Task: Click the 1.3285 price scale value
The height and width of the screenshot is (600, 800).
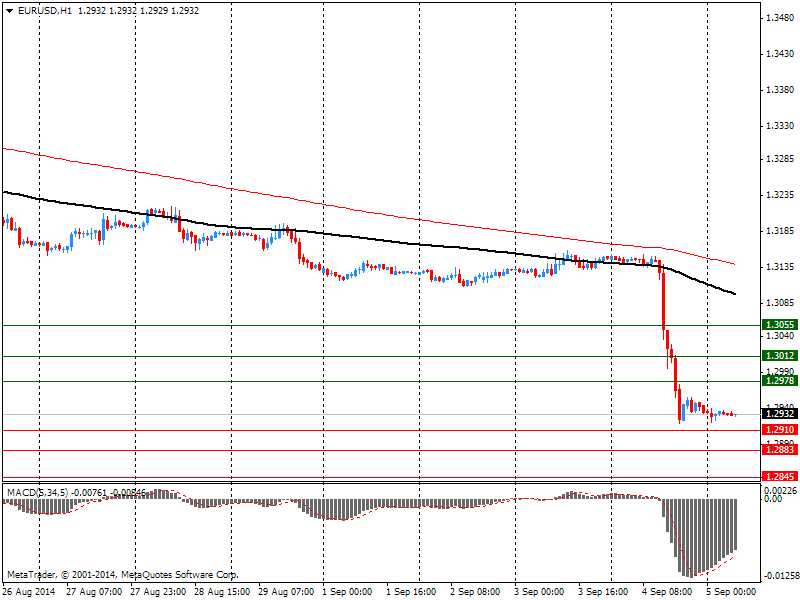Action: click(780, 159)
